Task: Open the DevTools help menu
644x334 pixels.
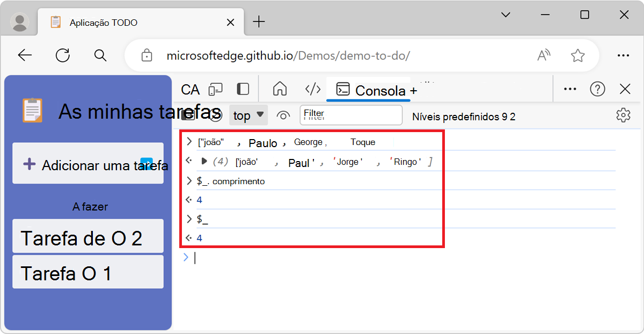Action: (x=597, y=89)
